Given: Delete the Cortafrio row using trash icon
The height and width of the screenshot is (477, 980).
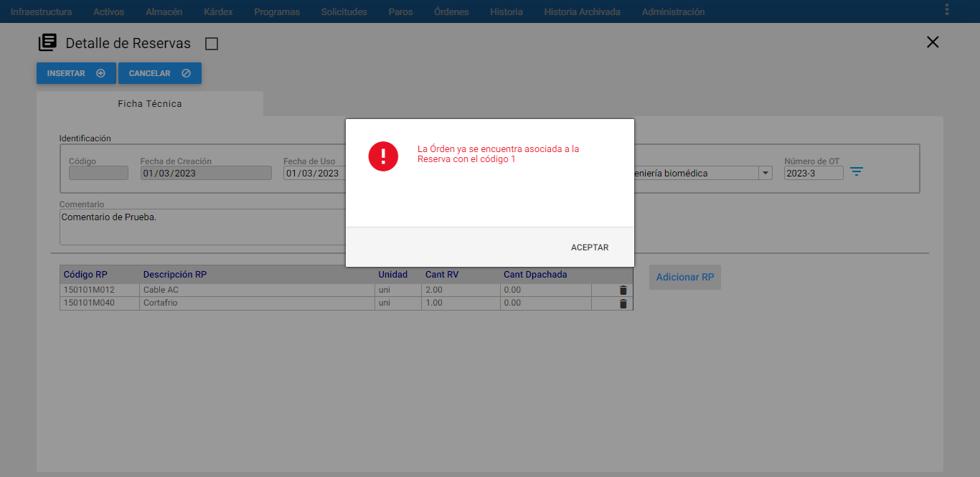Looking at the screenshot, I should click(x=623, y=303).
